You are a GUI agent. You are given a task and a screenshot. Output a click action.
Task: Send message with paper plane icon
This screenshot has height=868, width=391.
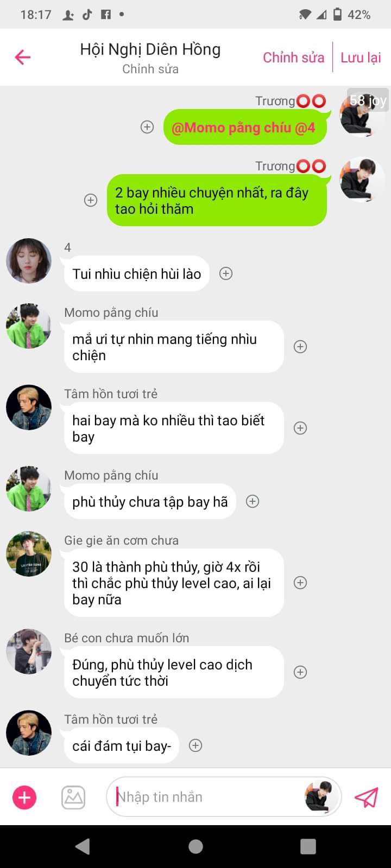pos(366,797)
